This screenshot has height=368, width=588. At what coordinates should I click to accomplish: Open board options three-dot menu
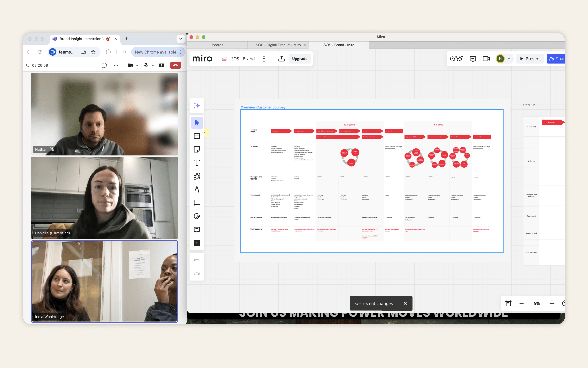point(264,59)
